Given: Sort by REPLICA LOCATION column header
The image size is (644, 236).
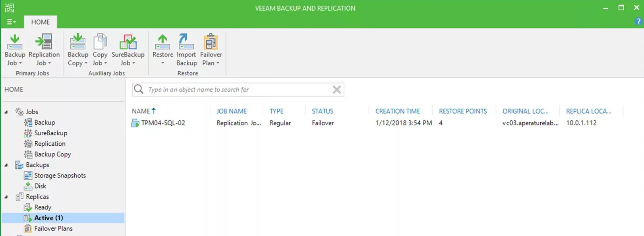Looking at the screenshot, I should pos(589,111).
